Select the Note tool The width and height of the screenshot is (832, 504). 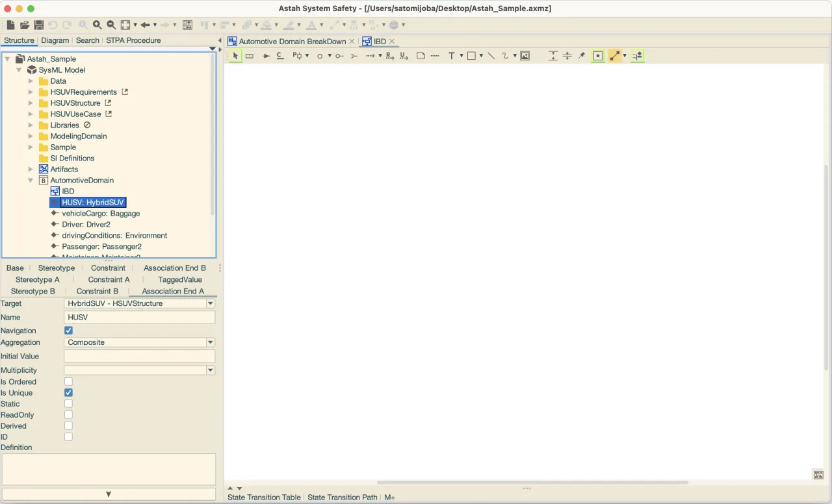point(421,56)
